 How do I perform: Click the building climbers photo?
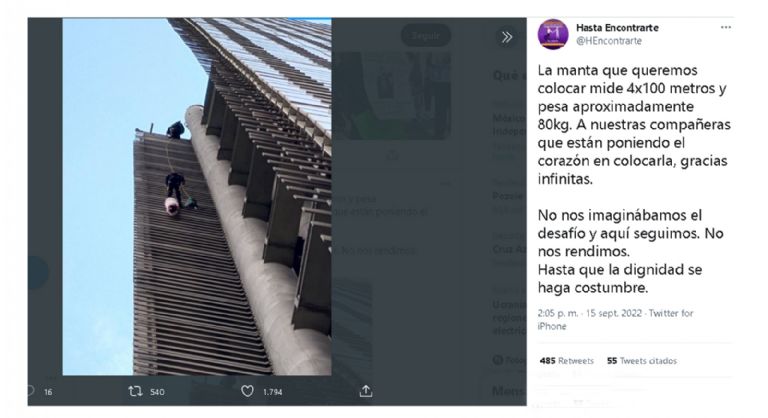197,197
